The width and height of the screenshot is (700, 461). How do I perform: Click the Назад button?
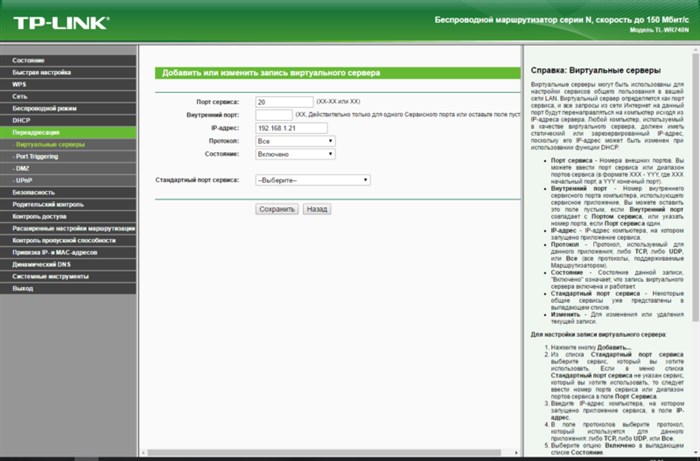tap(317, 209)
